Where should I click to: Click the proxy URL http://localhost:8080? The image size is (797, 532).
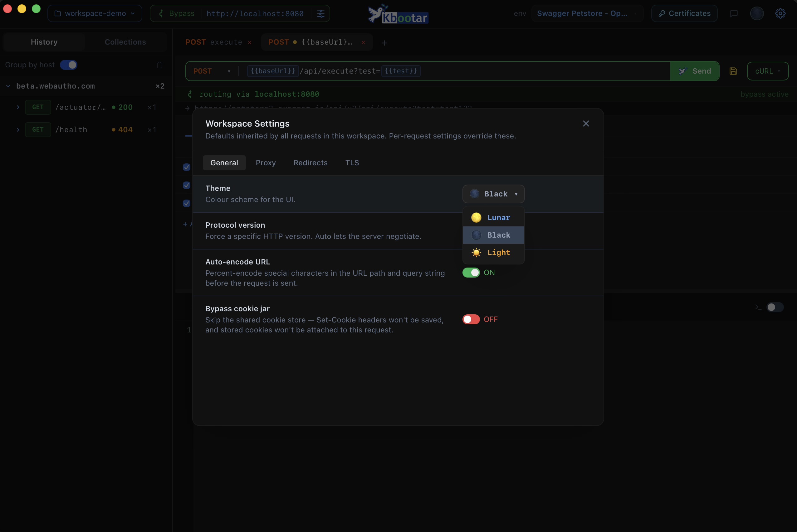[255, 14]
